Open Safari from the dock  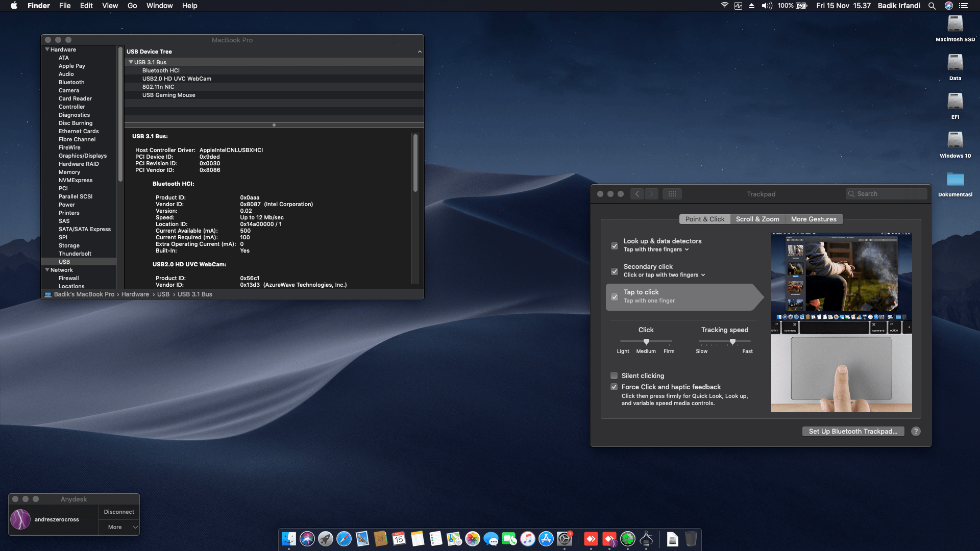coord(344,539)
